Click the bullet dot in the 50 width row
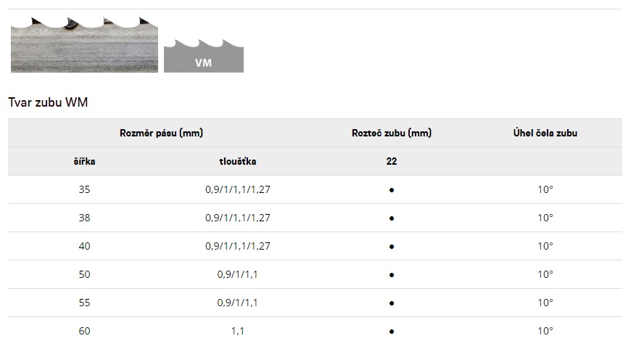The width and height of the screenshot is (644, 357). point(392,275)
